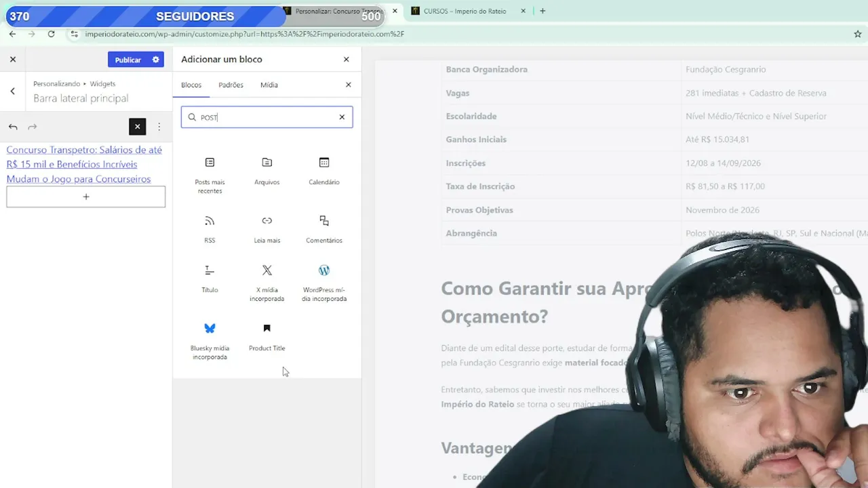
Task: Close the customizer with the X
Action: coord(13,59)
